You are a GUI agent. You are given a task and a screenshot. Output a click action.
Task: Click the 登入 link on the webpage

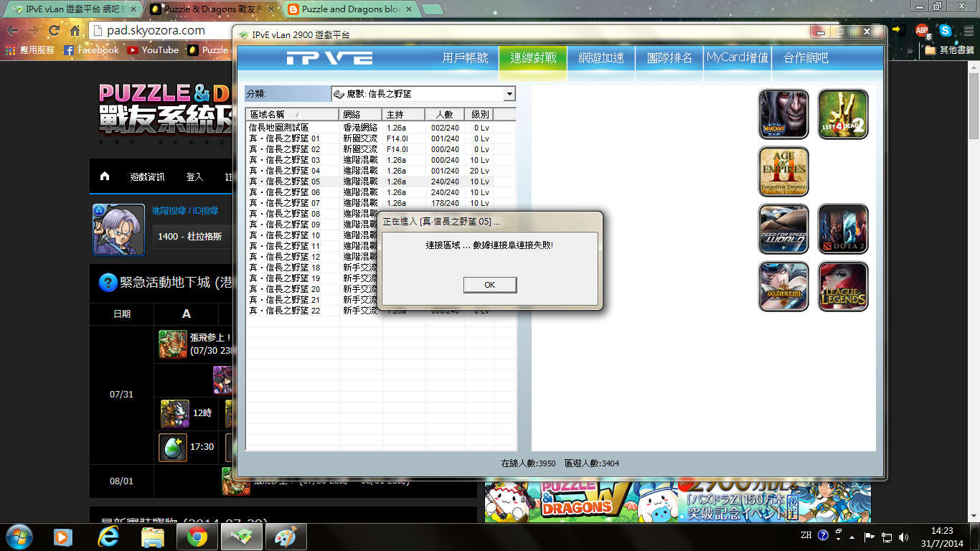pyautogui.click(x=194, y=177)
